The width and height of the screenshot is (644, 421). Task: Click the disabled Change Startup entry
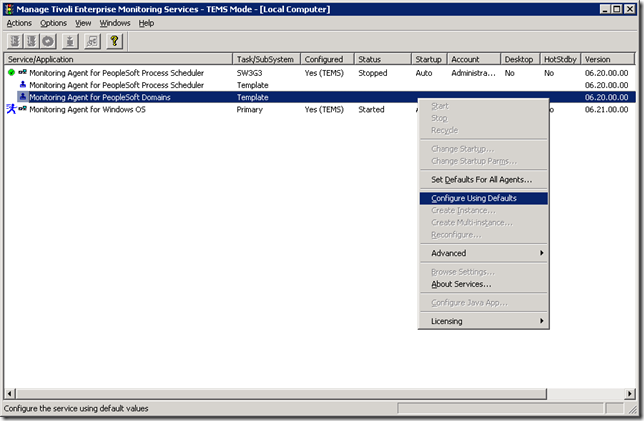coord(484,149)
